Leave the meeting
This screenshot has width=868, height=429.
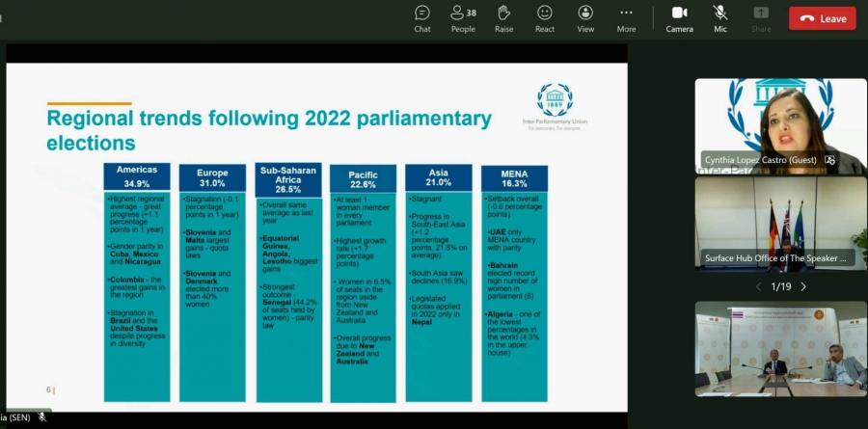[822, 18]
